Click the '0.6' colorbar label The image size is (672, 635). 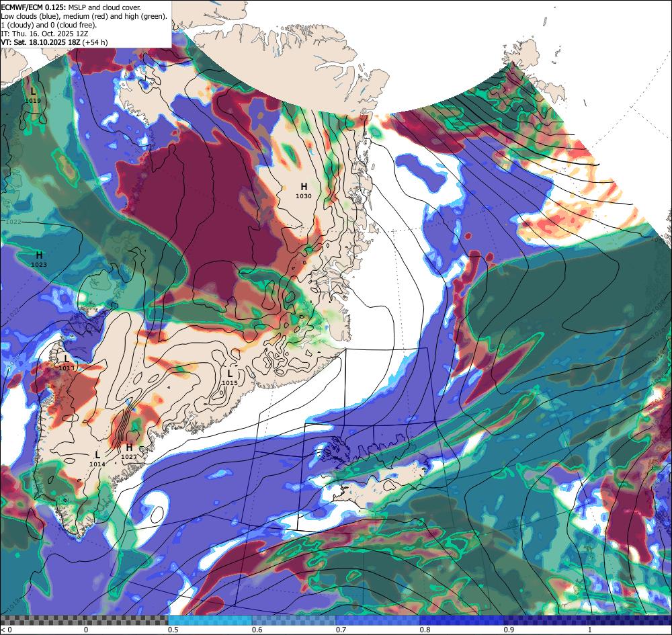pyautogui.click(x=257, y=630)
